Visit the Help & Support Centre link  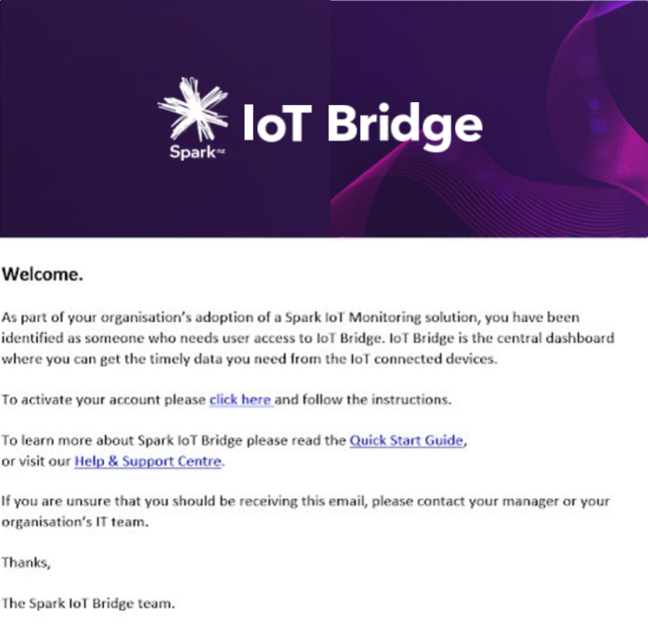[148, 461]
